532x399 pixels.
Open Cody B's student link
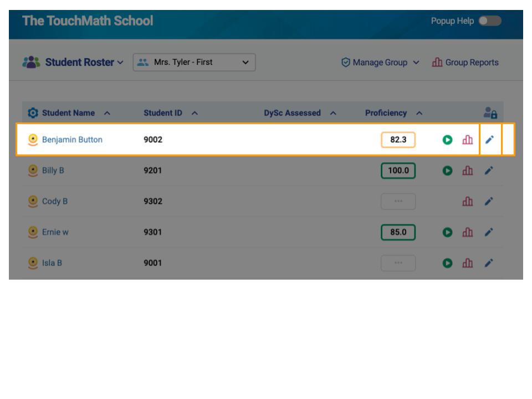(x=55, y=201)
